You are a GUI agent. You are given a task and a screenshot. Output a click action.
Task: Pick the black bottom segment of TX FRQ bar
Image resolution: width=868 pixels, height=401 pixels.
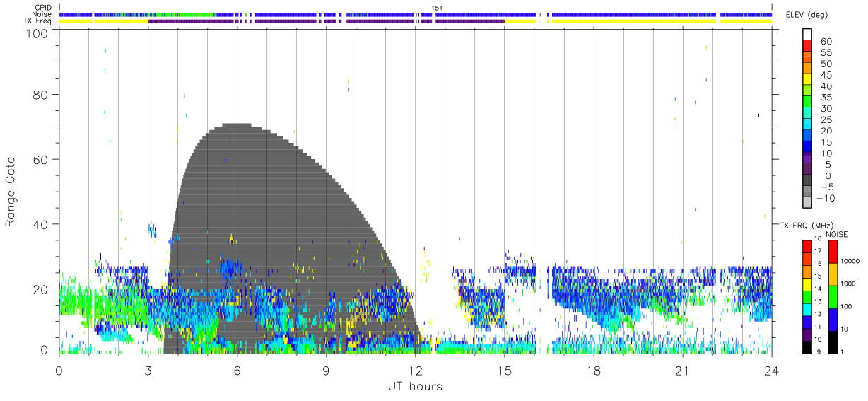(x=807, y=347)
